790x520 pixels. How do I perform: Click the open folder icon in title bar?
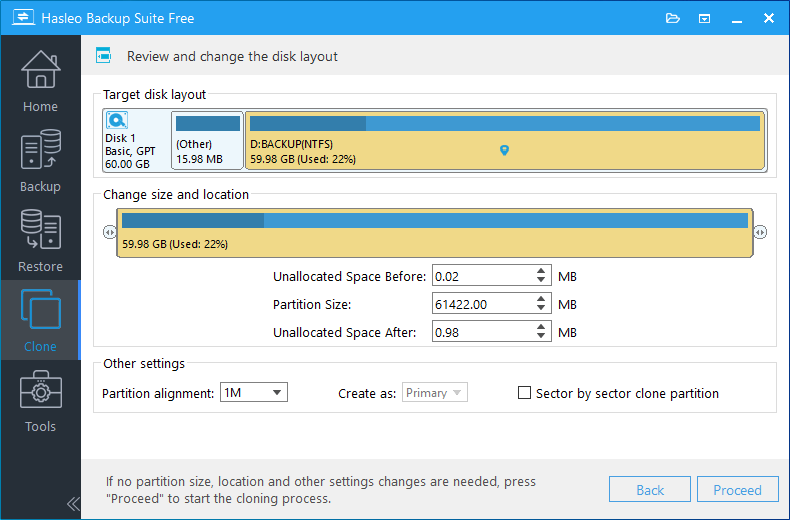(x=673, y=19)
